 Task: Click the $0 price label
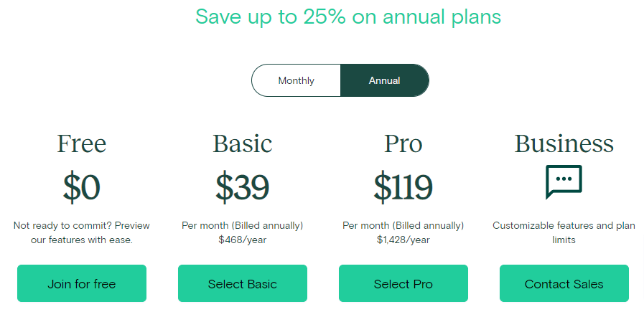tap(82, 188)
